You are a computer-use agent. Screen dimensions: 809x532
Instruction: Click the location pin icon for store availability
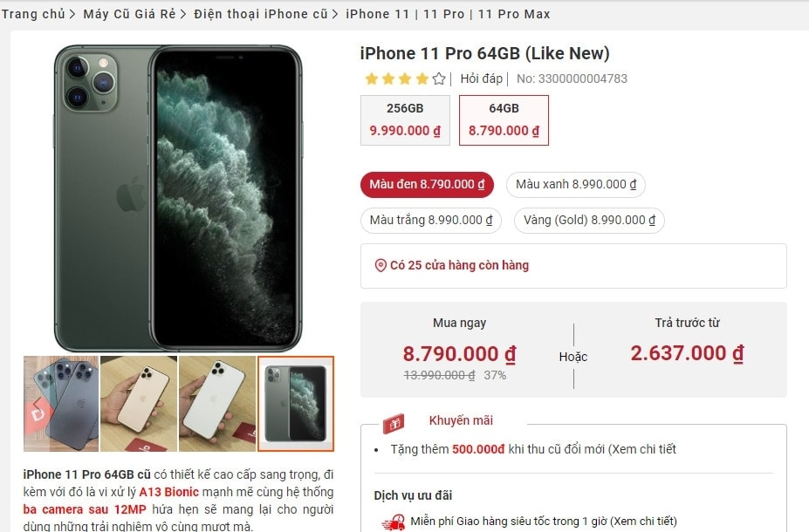click(381, 265)
